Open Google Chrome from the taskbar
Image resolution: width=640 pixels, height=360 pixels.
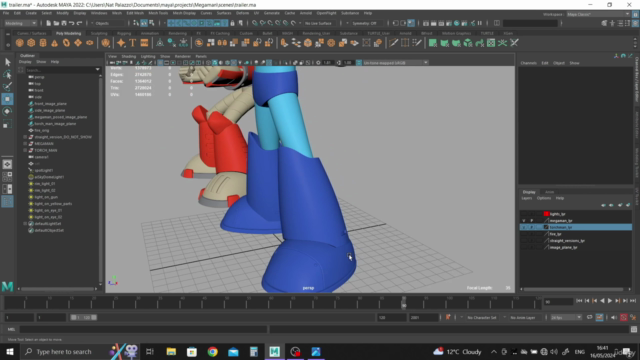[x=212, y=351]
